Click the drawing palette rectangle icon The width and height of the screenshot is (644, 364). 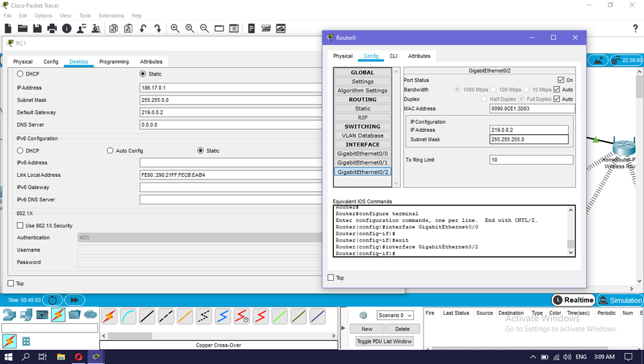219,28
